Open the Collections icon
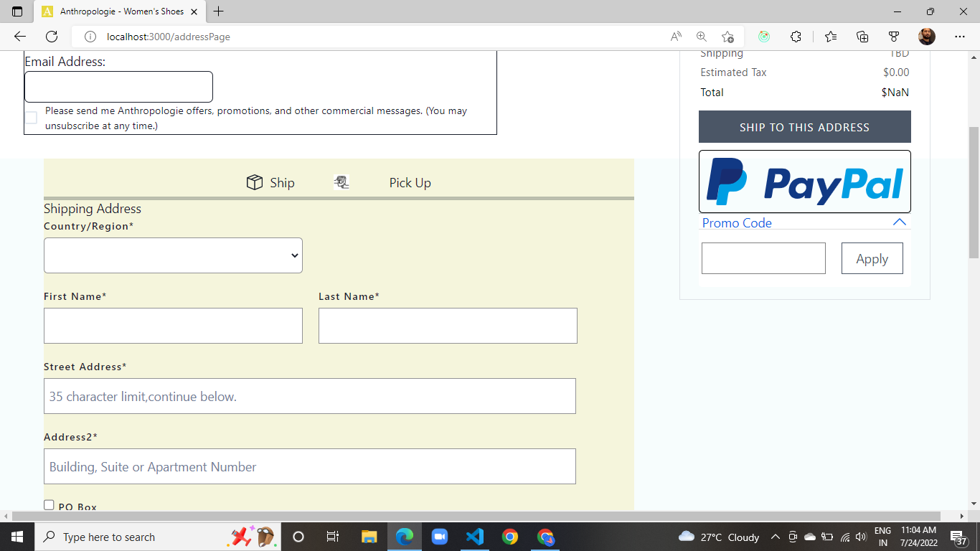The width and height of the screenshot is (980, 551). pos(862,37)
